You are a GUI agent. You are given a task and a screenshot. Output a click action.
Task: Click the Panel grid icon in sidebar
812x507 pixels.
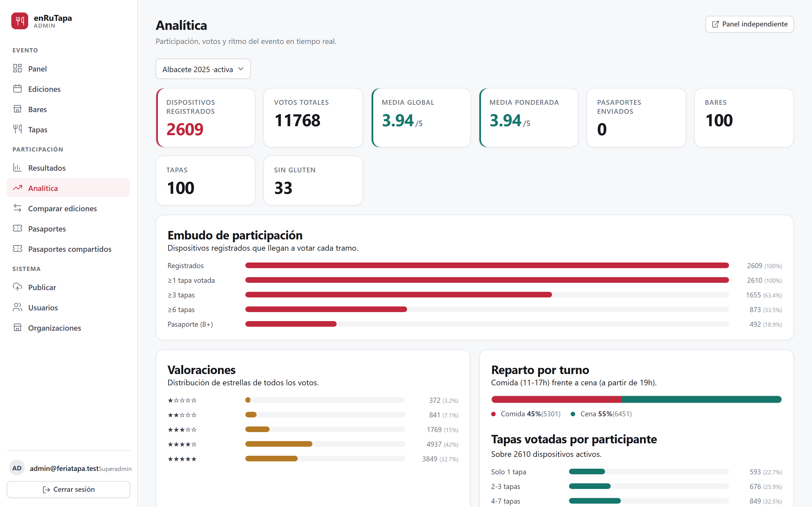(17, 68)
